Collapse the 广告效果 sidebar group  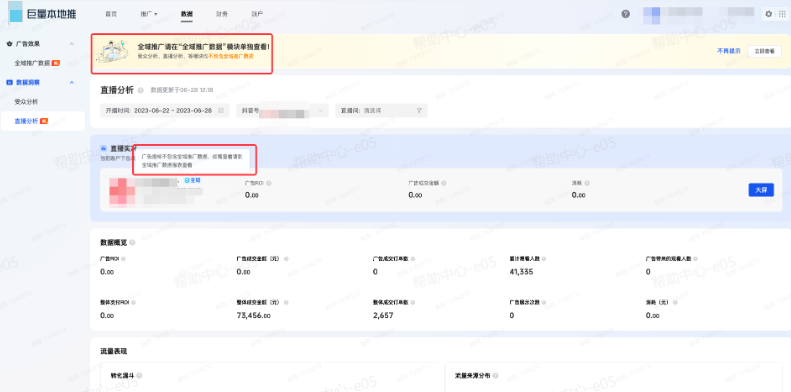pyautogui.click(x=72, y=44)
